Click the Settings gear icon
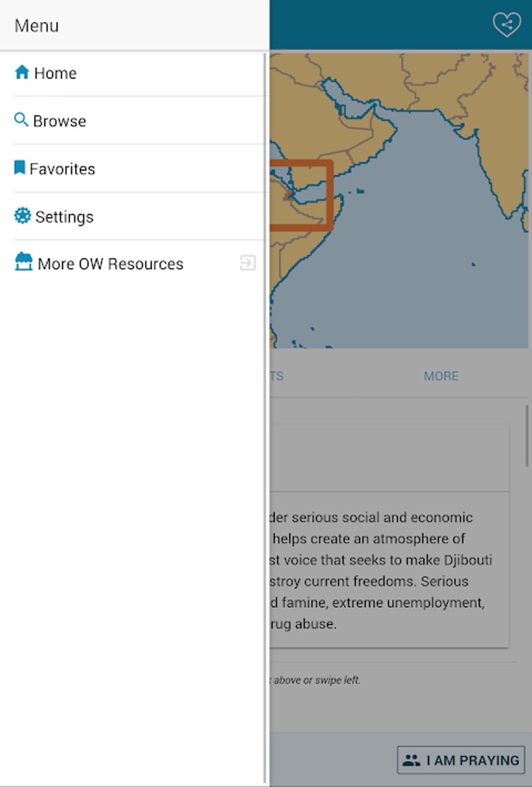 click(22, 215)
